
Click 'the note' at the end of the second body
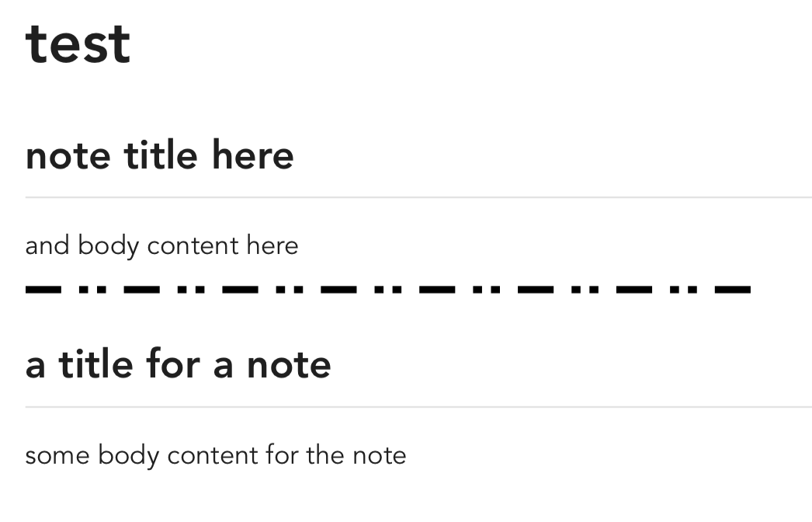(x=356, y=456)
